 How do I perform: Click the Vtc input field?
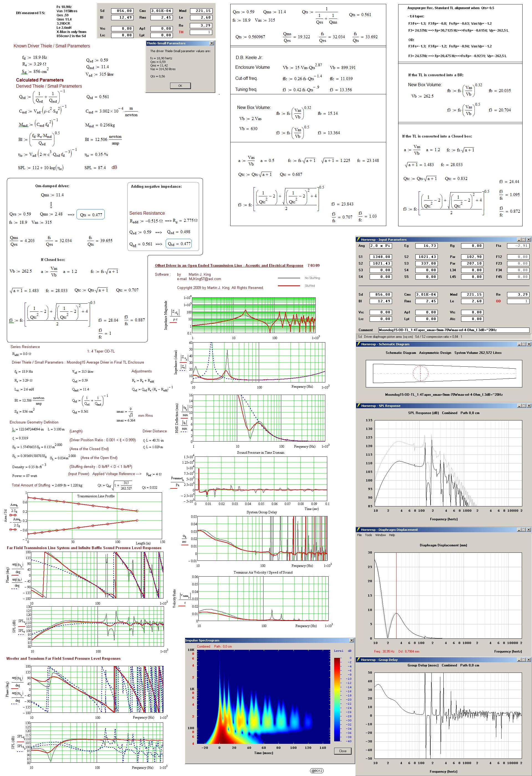pos(472,312)
